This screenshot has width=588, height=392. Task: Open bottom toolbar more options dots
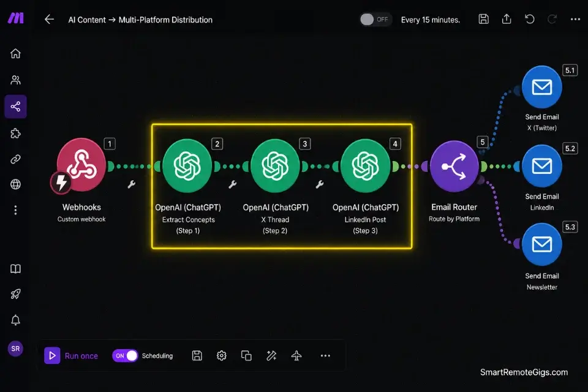pyautogui.click(x=325, y=356)
